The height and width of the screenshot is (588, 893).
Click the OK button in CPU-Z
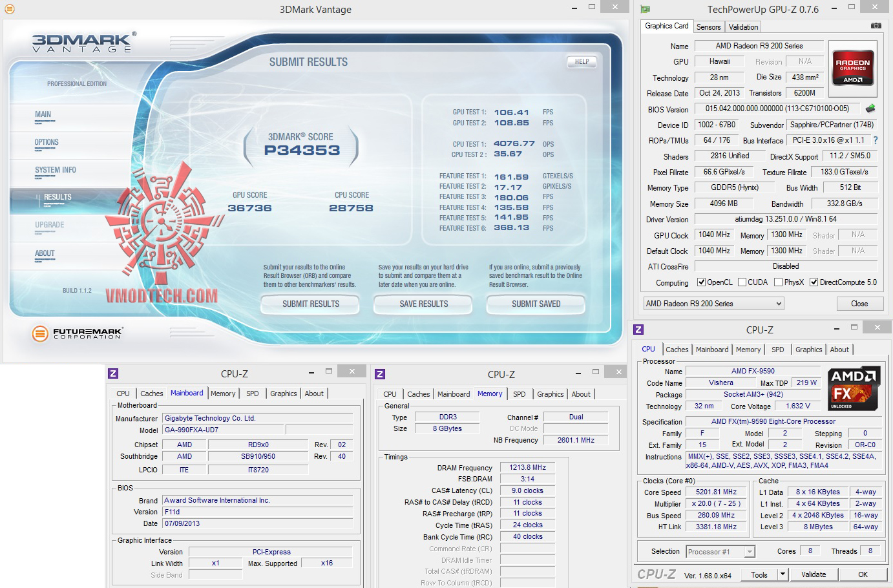coord(863,574)
